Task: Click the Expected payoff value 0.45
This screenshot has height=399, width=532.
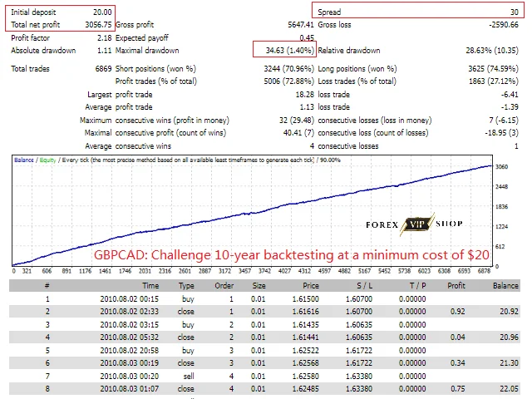Action: (307, 37)
